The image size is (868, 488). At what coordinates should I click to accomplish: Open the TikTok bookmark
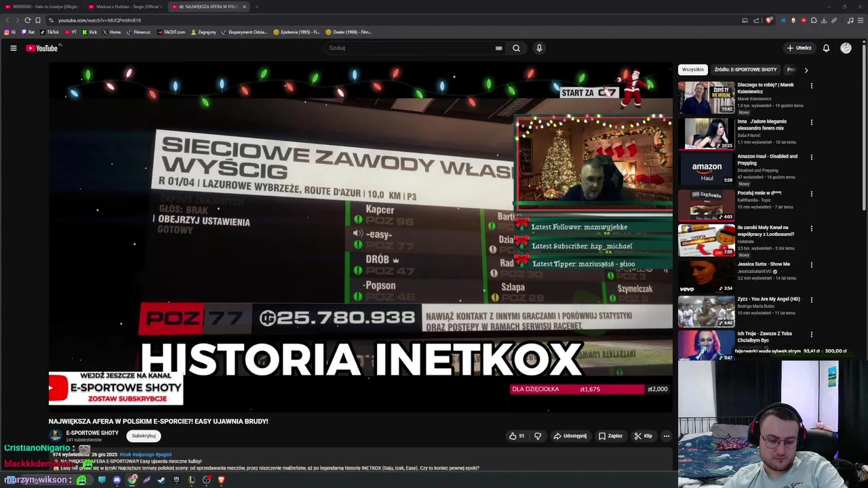click(50, 32)
